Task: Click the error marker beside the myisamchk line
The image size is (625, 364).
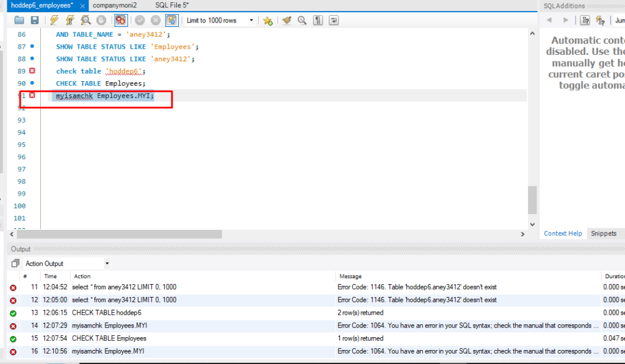Action: point(32,95)
